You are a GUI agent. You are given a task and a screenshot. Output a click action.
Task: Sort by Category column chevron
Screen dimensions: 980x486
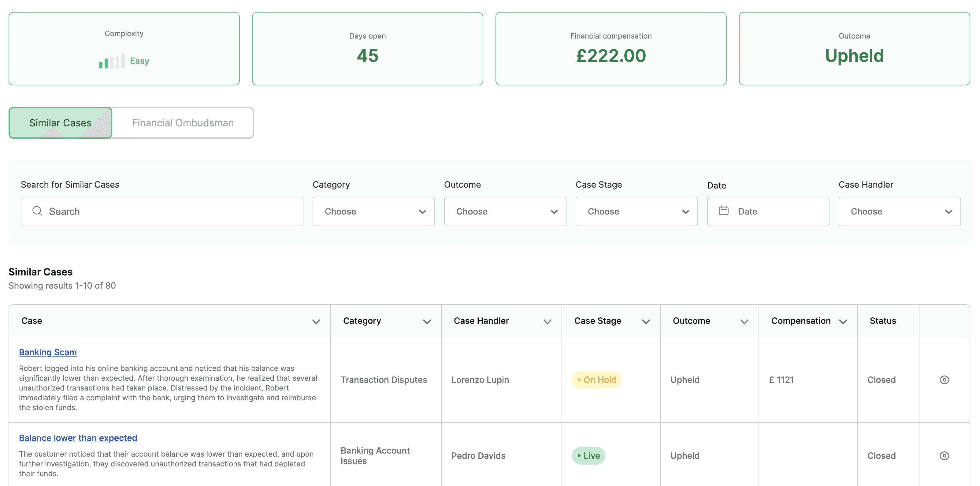426,322
